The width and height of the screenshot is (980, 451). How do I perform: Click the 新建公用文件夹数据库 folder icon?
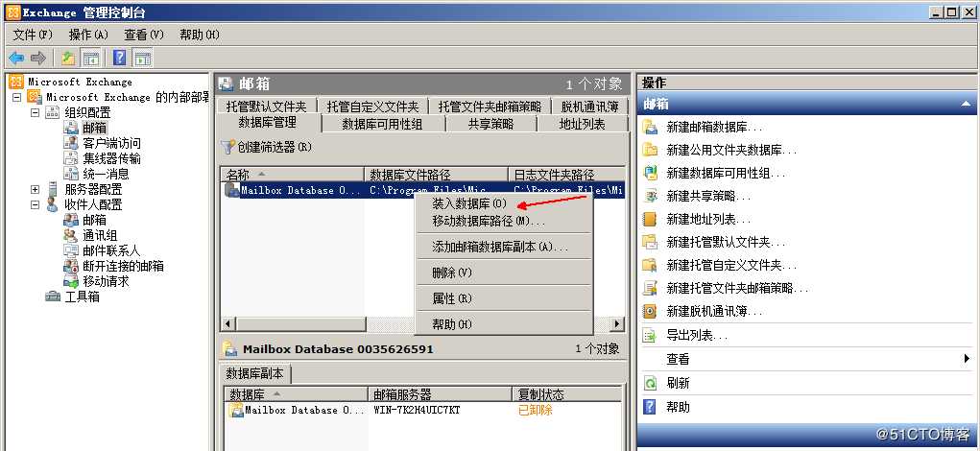(x=651, y=150)
